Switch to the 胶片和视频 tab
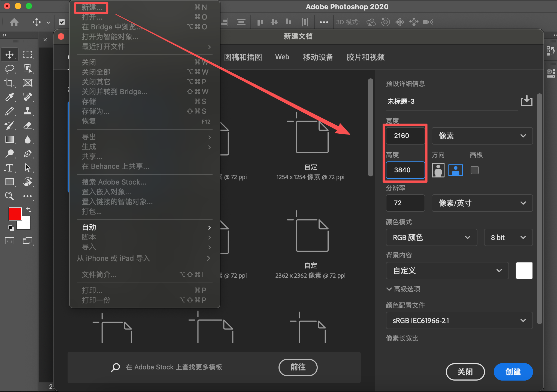 click(366, 57)
